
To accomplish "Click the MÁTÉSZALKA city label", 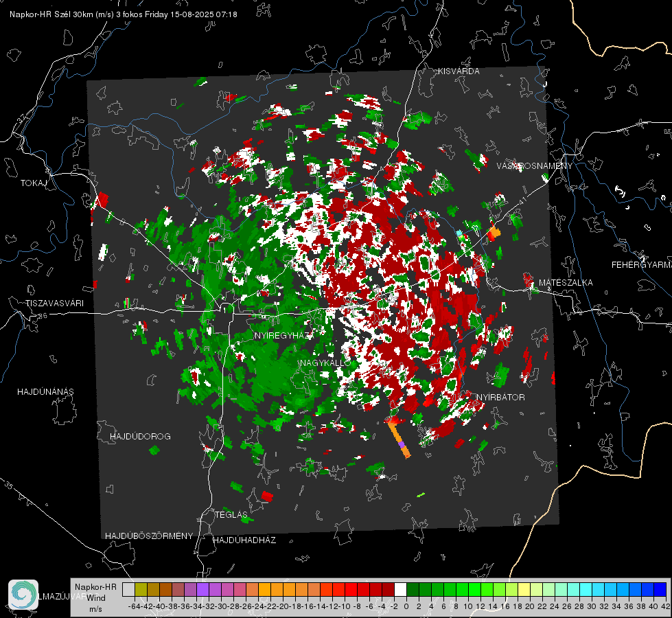I will [x=566, y=283].
